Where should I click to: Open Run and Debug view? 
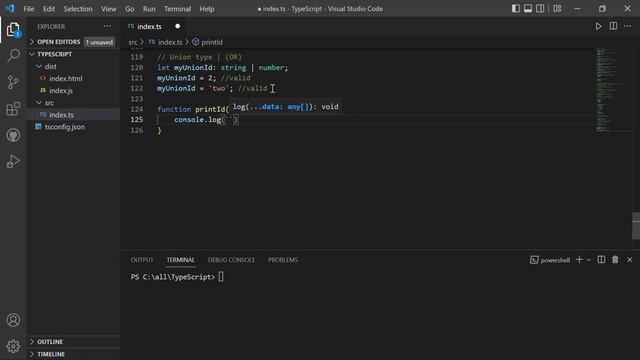click(x=13, y=162)
